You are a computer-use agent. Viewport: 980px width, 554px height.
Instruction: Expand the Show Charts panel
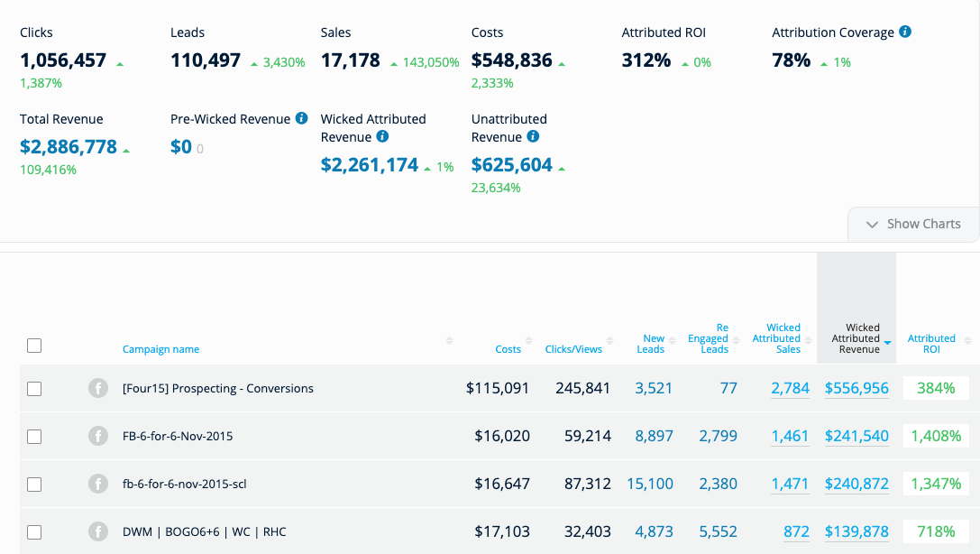click(913, 224)
